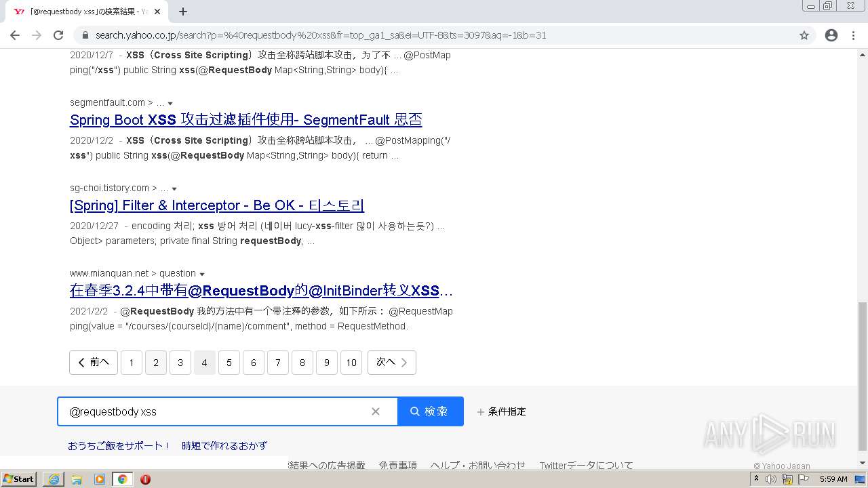The image size is (868, 488).
Task: Click the page vertical scrollbar thumb
Action: pos(863,375)
